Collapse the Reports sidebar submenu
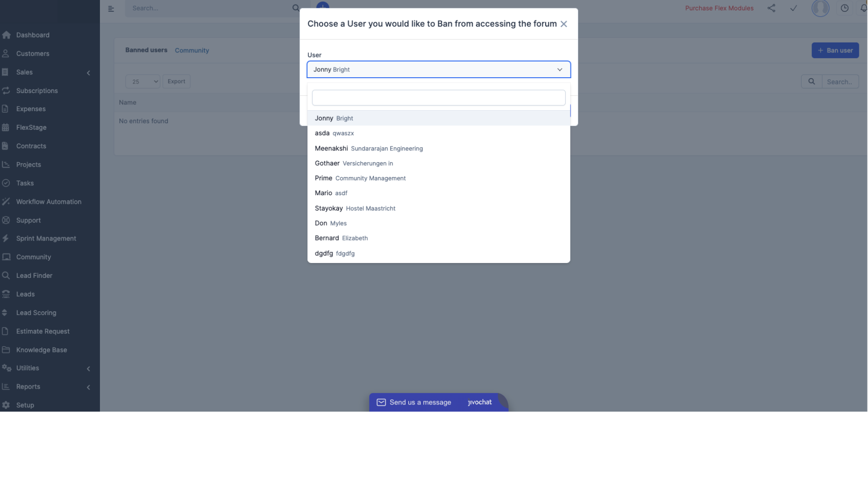 [88, 387]
